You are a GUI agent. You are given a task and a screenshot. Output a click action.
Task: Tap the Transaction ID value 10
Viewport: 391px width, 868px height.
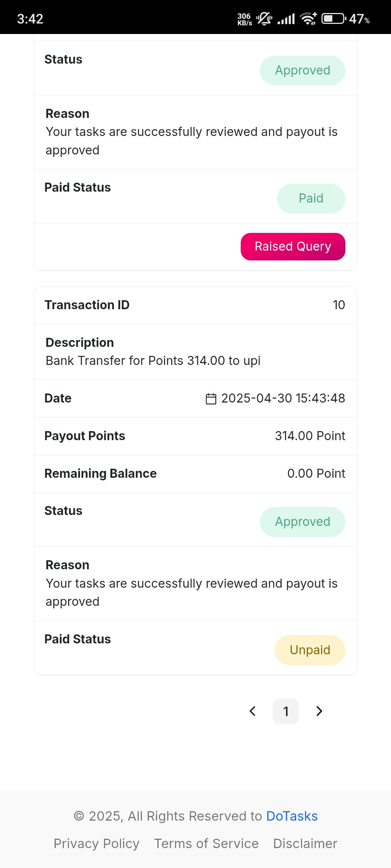pyautogui.click(x=339, y=305)
